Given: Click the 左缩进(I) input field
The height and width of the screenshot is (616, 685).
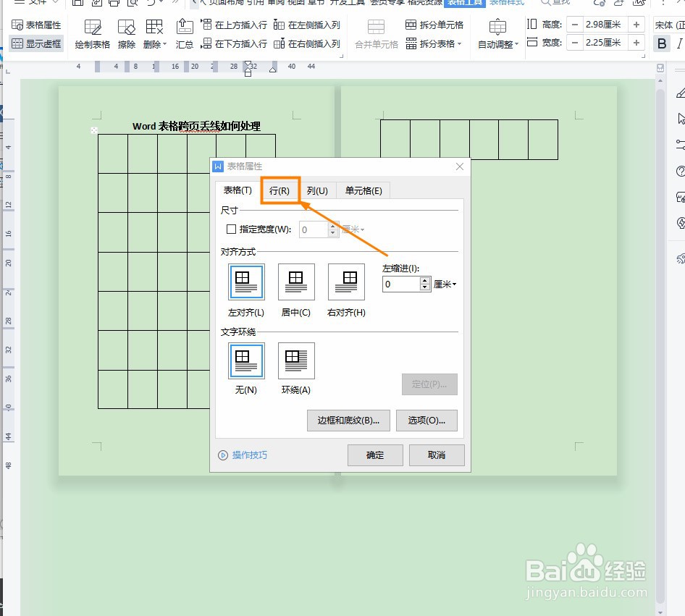Looking at the screenshot, I should (x=401, y=284).
